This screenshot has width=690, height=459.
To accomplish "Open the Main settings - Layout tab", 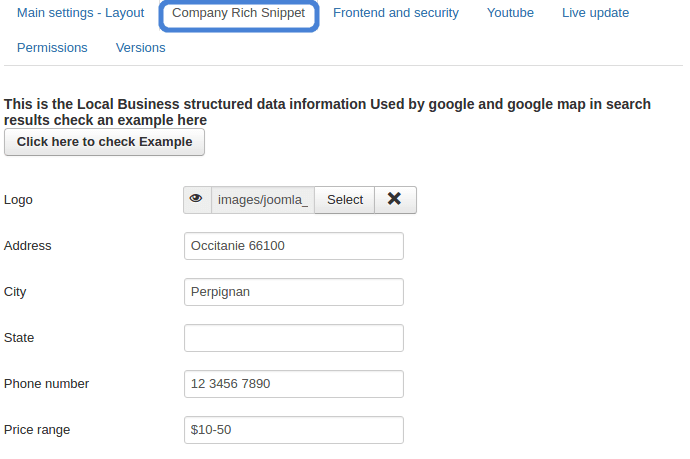I will point(81,13).
